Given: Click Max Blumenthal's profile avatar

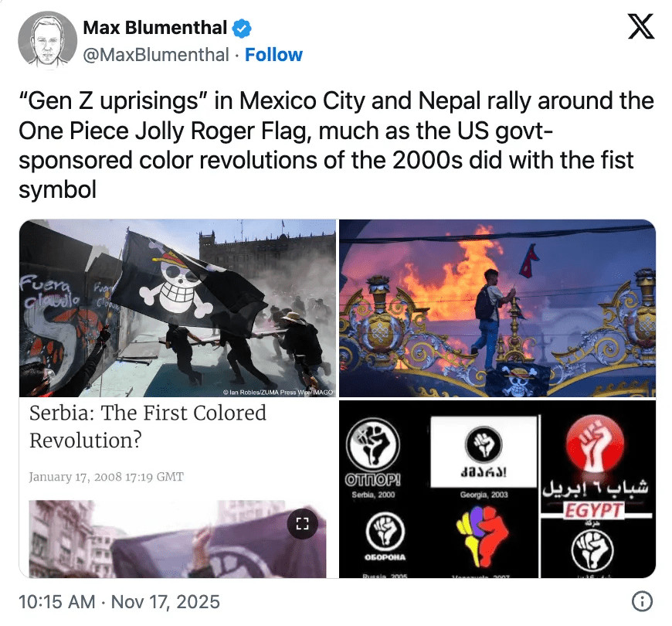Looking at the screenshot, I should (48, 40).
